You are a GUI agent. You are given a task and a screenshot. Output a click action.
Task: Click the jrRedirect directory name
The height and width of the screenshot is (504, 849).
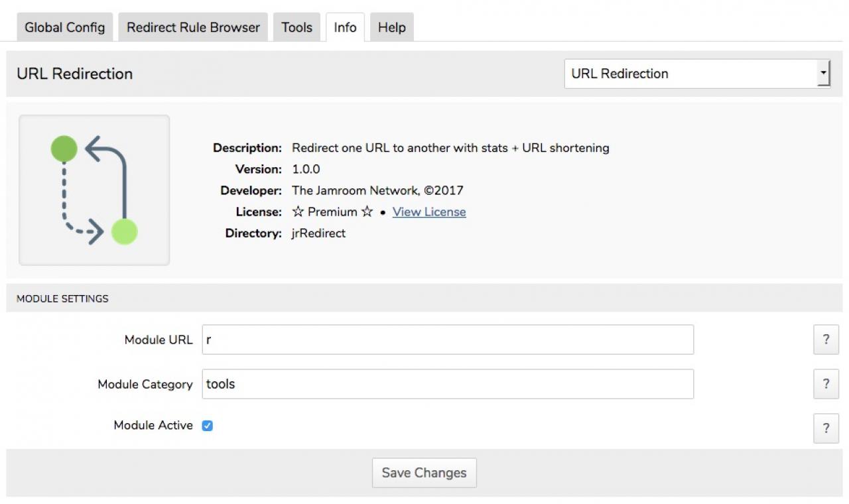tap(318, 233)
